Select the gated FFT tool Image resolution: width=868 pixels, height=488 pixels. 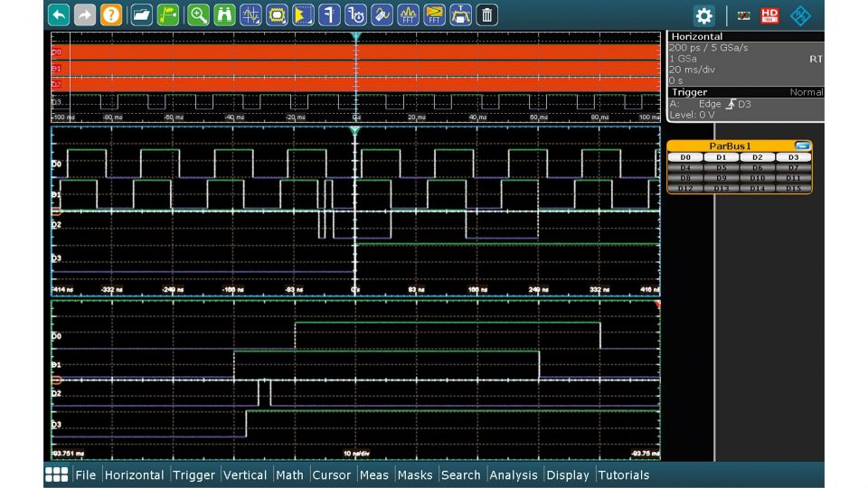coord(434,15)
